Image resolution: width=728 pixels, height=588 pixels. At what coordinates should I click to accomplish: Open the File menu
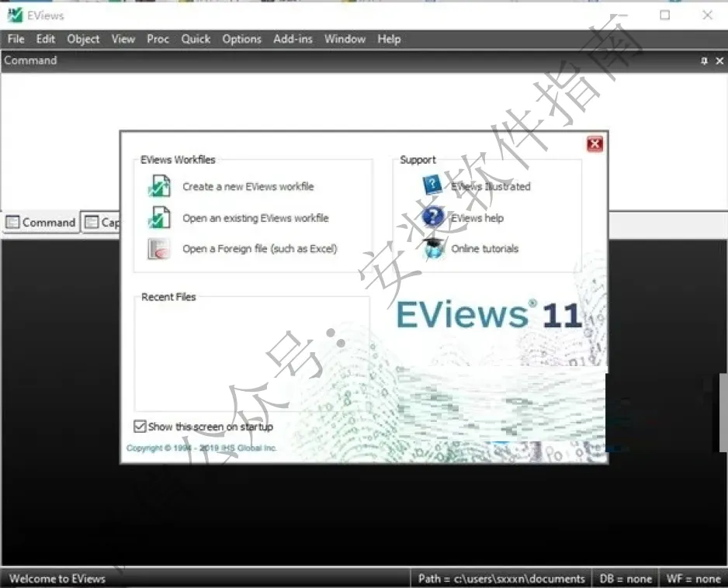click(16, 39)
